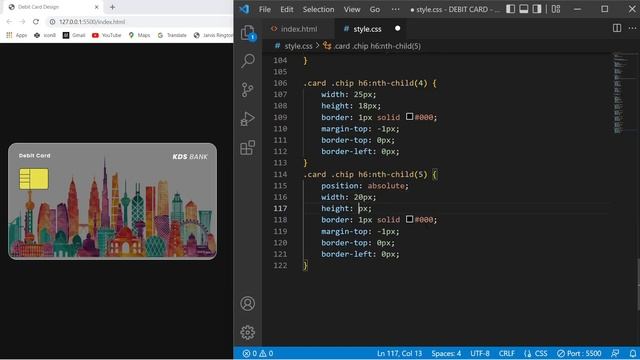Open the YouTube bookmark
Image resolution: width=640 pixels, height=360 pixels.
(107, 36)
